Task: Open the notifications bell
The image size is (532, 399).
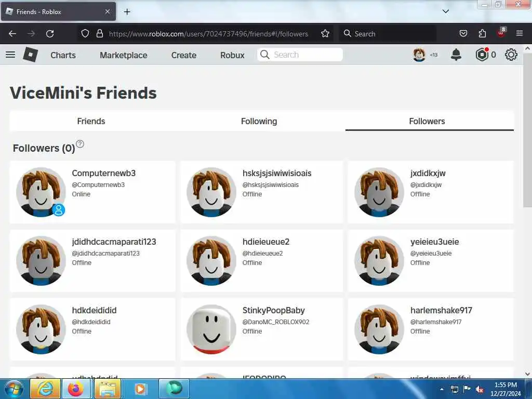Action: (456, 55)
